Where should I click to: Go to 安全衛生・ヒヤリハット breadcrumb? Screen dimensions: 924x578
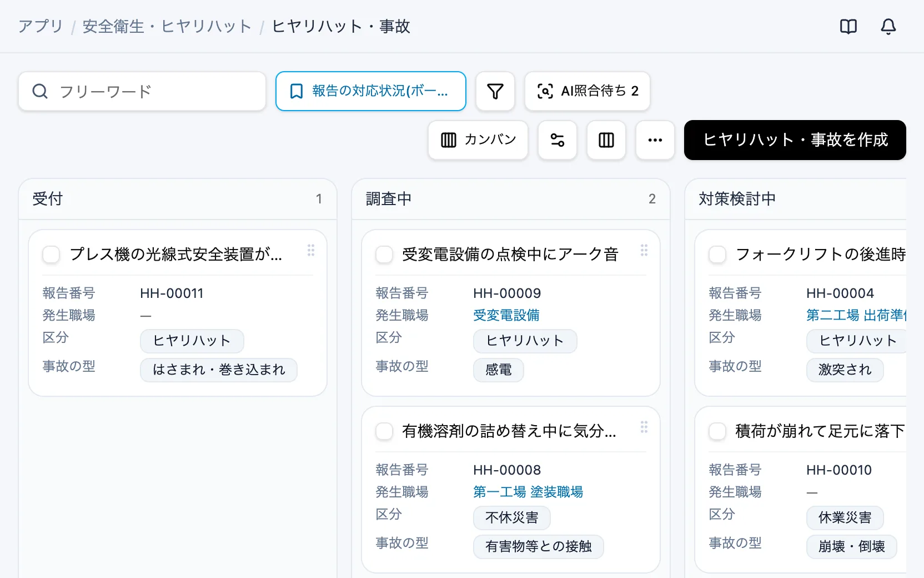pos(167,26)
